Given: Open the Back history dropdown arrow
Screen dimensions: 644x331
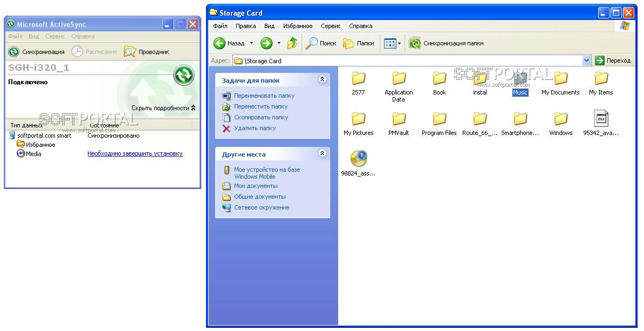Looking at the screenshot, I should point(251,43).
